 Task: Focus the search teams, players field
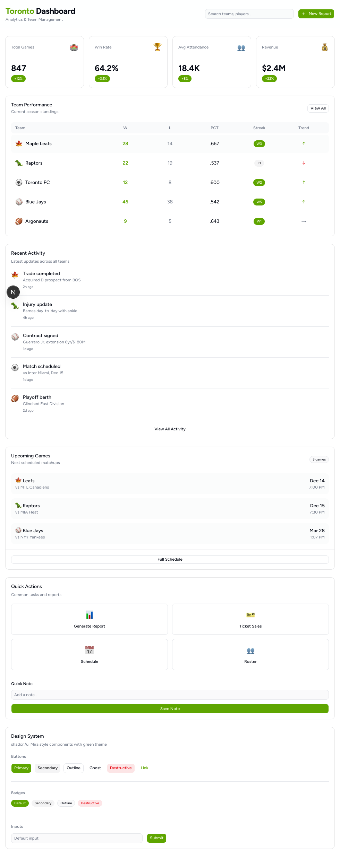click(249, 14)
